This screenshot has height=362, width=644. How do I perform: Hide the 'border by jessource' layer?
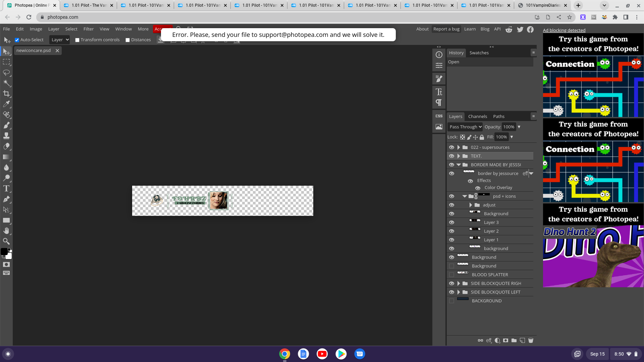click(x=451, y=173)
